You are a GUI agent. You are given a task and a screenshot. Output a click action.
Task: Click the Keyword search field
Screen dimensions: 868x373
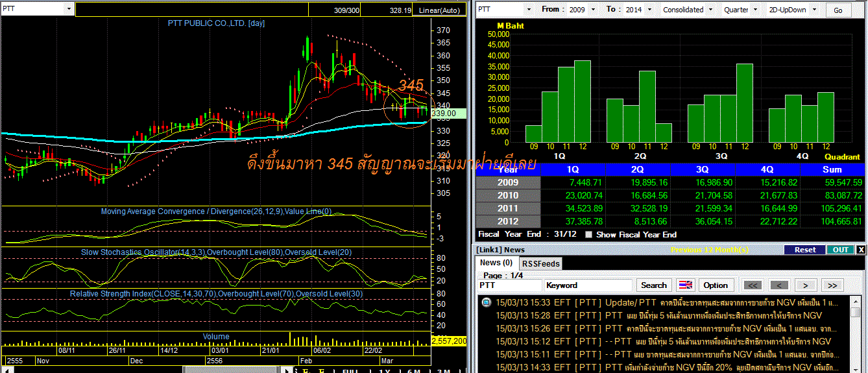pos(588,285)
